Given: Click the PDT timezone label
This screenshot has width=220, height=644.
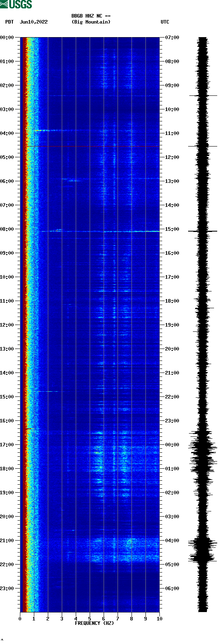Looking at the screenshot, I should [10, 22].
